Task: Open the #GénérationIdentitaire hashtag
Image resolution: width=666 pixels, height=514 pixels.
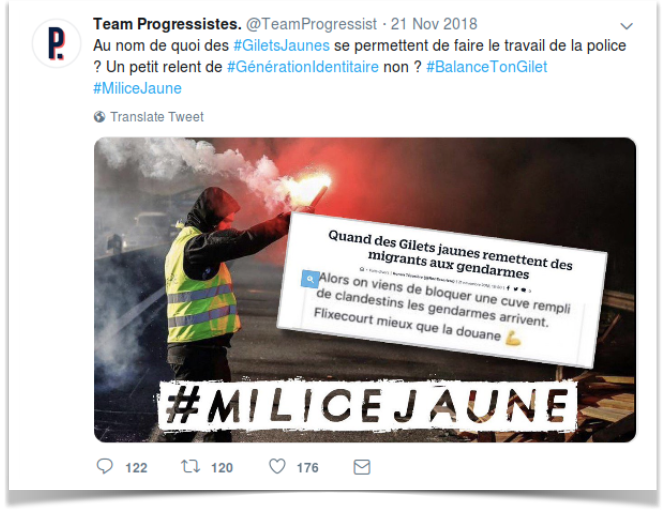Action: tap(303, 67)
